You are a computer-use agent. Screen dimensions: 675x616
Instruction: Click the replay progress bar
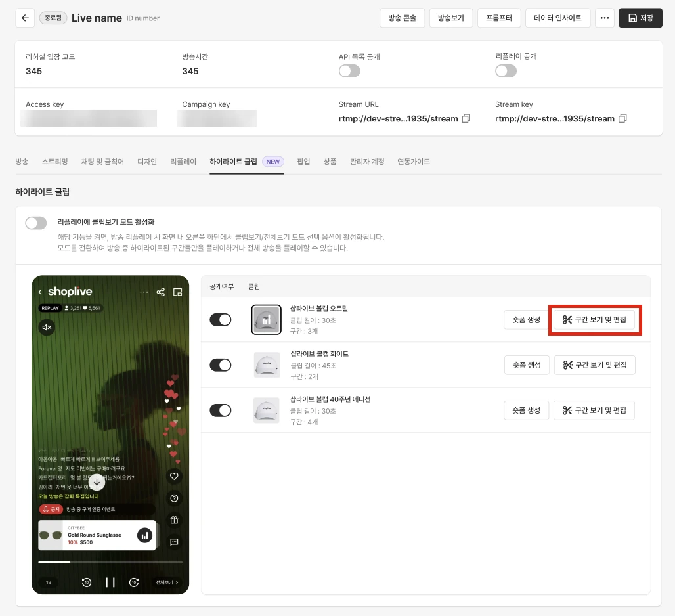coord(110,562)
